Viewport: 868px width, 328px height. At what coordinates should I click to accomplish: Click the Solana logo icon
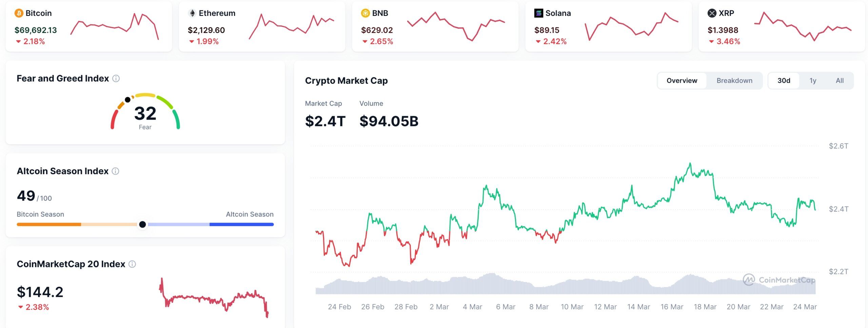click(539, 13)
